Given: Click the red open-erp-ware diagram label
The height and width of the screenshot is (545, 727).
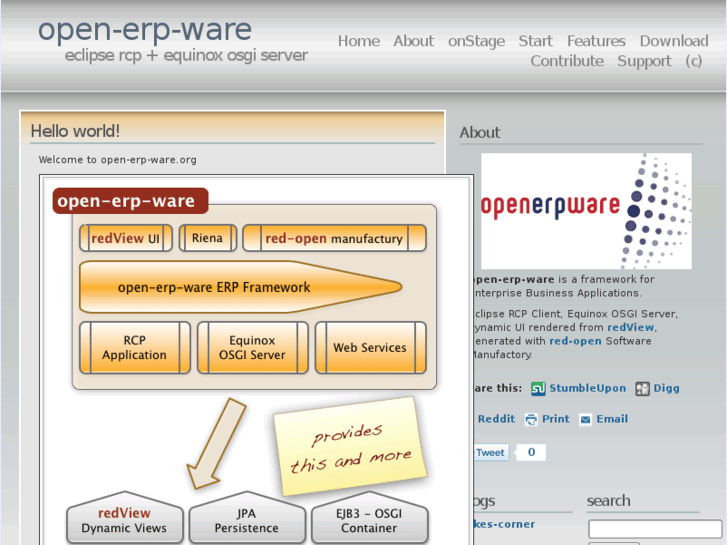Looking at the screenshot, I should (130, 201).
